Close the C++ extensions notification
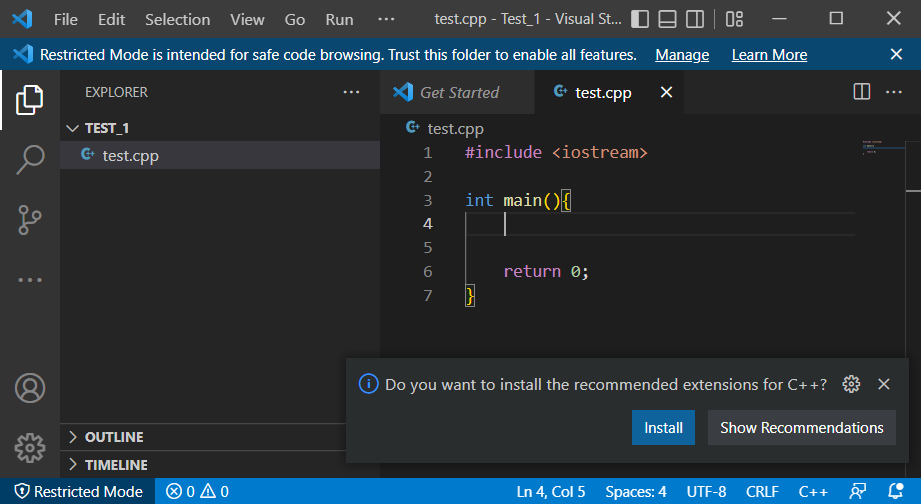921x504 pixels. click(x=883, y=384)
